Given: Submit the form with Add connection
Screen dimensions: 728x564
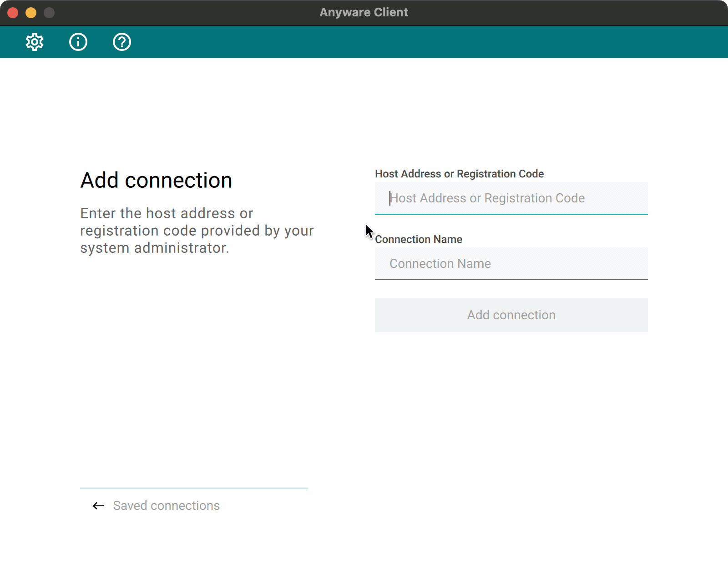Looking at the screenshot, I should tap(511, 315).
